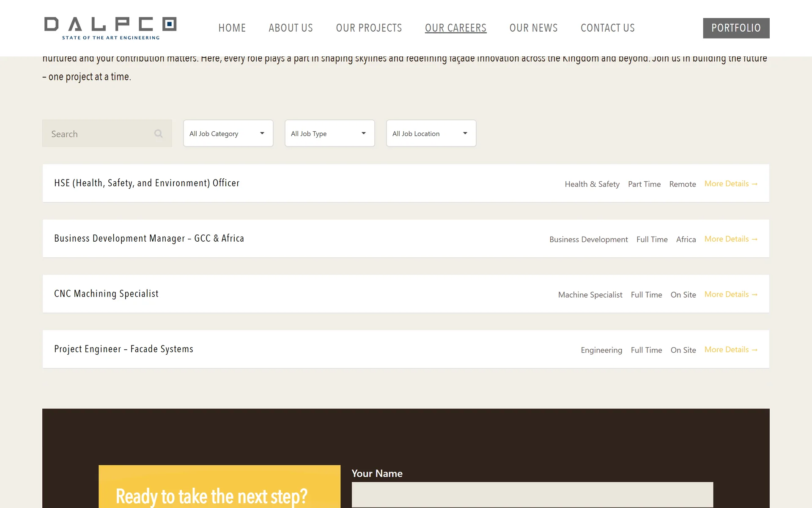The height and width of the screenshot is (508, 812).
Task: Click the Full Time tag on Business Development row
Action: click(652, 240)
